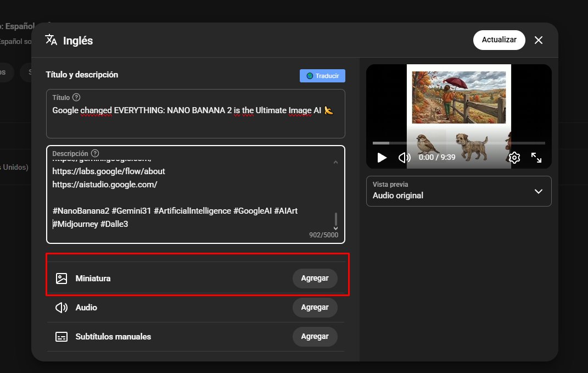Mute the video preview volume
Viewport: 588px width, 373px height.
[x=404, y=158]
